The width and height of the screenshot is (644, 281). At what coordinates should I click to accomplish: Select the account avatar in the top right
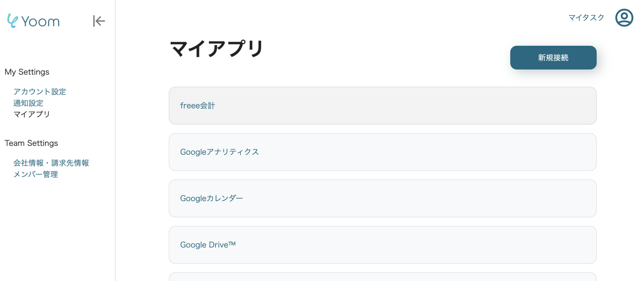tap(624, 18)
